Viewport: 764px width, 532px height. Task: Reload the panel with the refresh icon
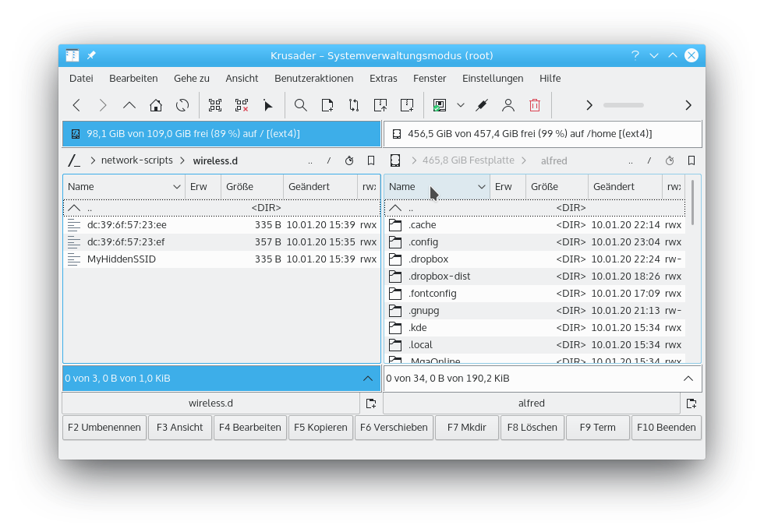click(x=182, y=105)
